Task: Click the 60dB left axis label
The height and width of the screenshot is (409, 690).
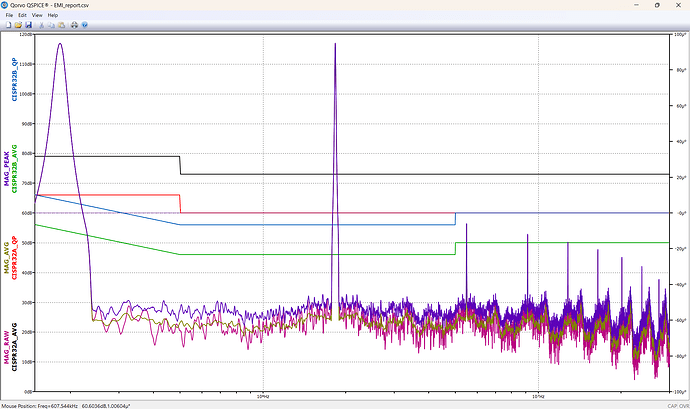Action: tap(28, 213)
